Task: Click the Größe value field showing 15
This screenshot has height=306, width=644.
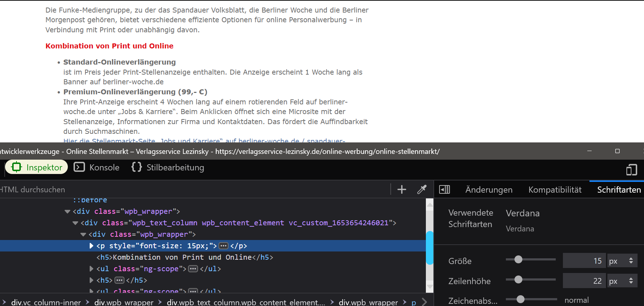Action: pos(584,261)
